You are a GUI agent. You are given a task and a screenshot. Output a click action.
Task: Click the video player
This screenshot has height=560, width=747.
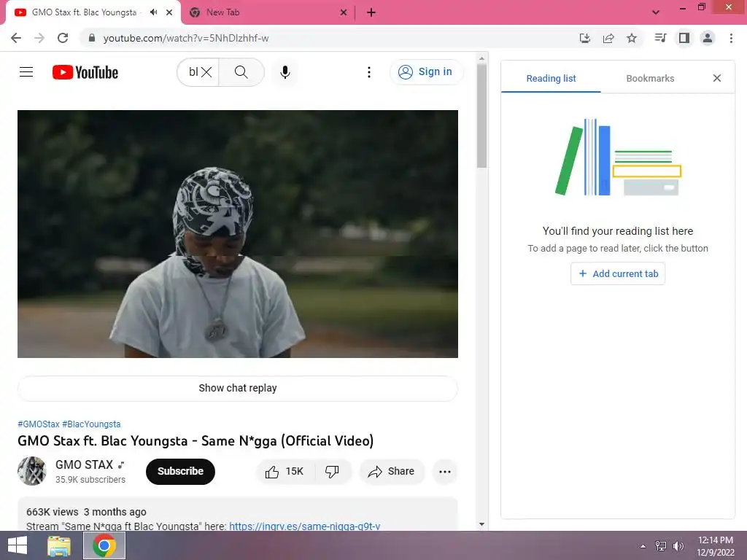(x=238, y=234)
